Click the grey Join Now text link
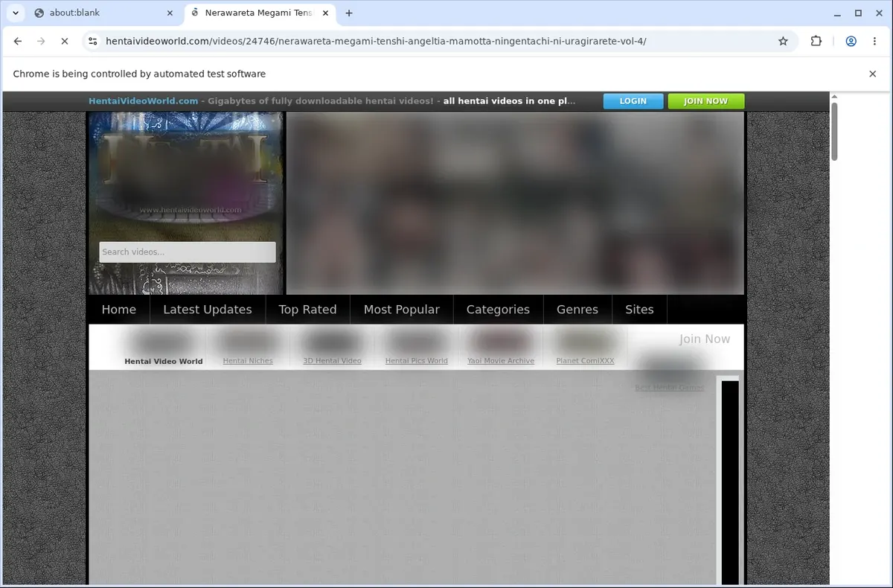Viewport: 893px width, 588px height. tap(705, 339)
